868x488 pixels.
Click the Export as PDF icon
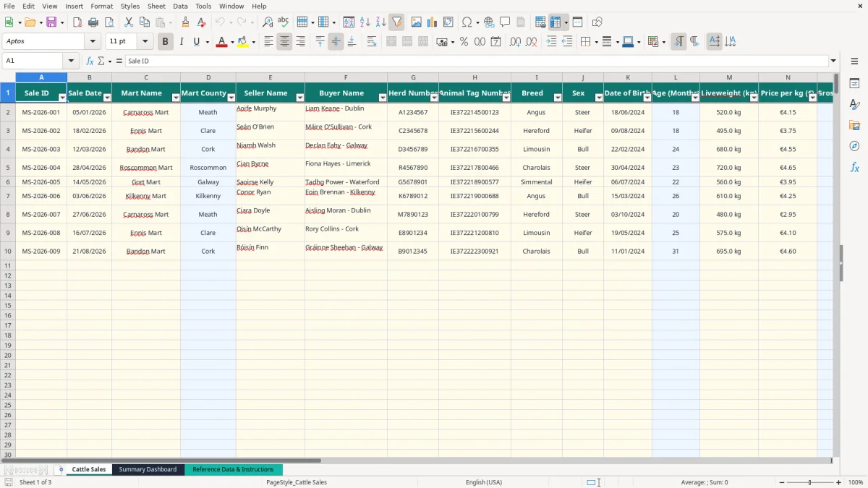pos(77,22)
